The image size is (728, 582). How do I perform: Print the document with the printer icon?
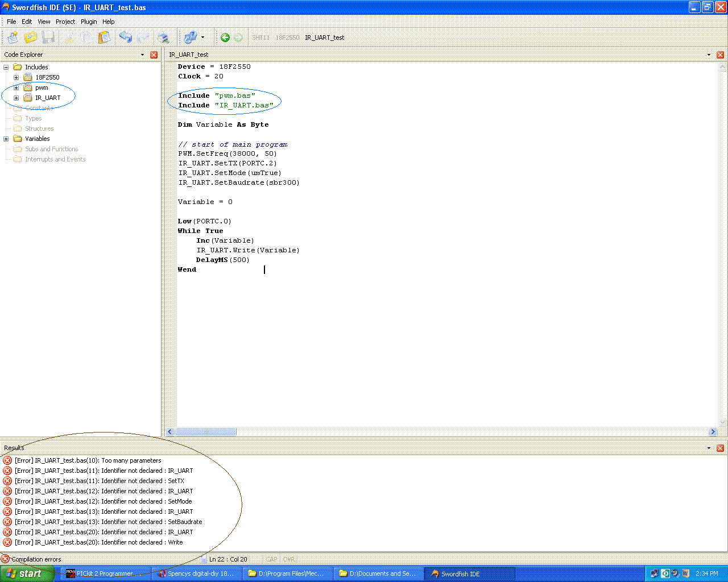tap(164, 38)
